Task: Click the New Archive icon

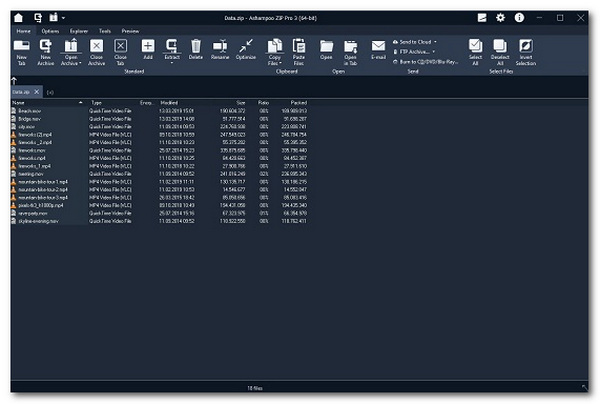Action: [x=46, y=46]
